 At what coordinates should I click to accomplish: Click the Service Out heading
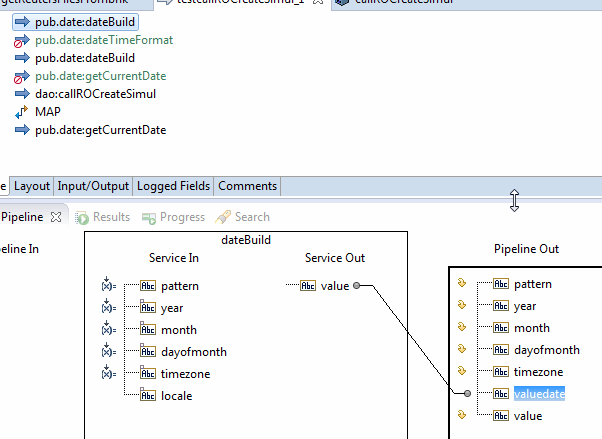tap(335, 258)
